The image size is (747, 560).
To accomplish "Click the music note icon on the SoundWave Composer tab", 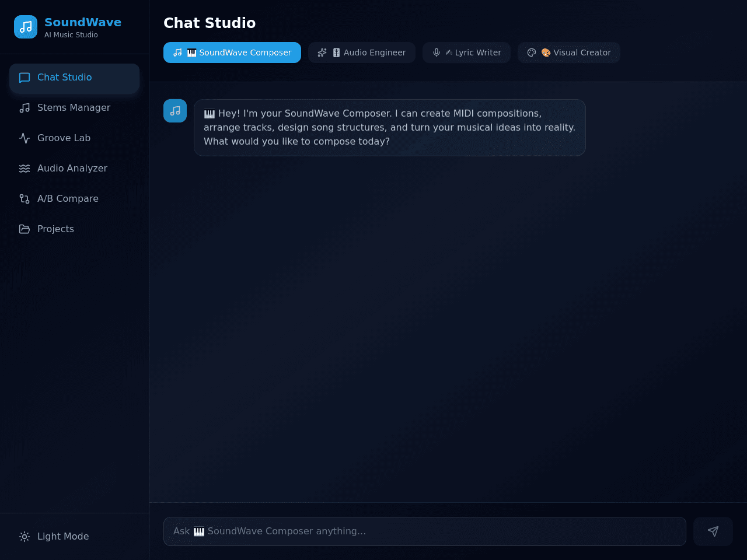I will [177, 52].
